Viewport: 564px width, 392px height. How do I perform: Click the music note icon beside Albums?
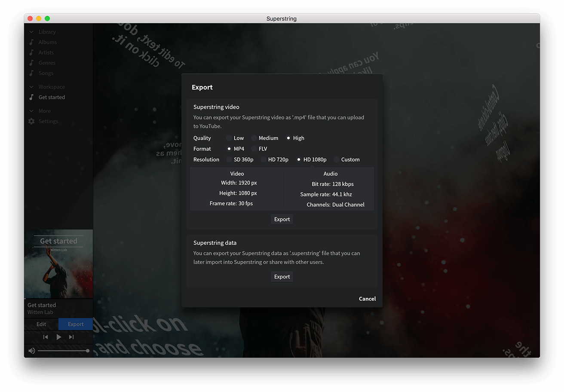[31, 42]
